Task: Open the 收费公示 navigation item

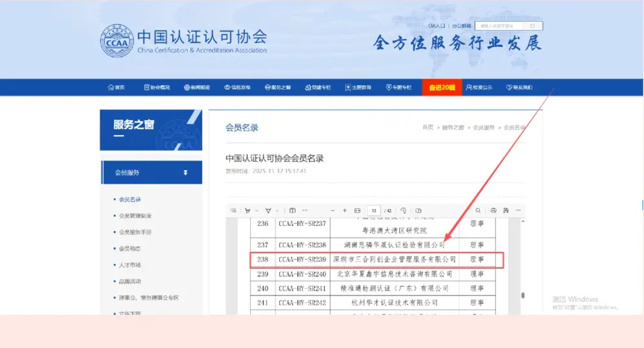Action: [x=479, y=87]
